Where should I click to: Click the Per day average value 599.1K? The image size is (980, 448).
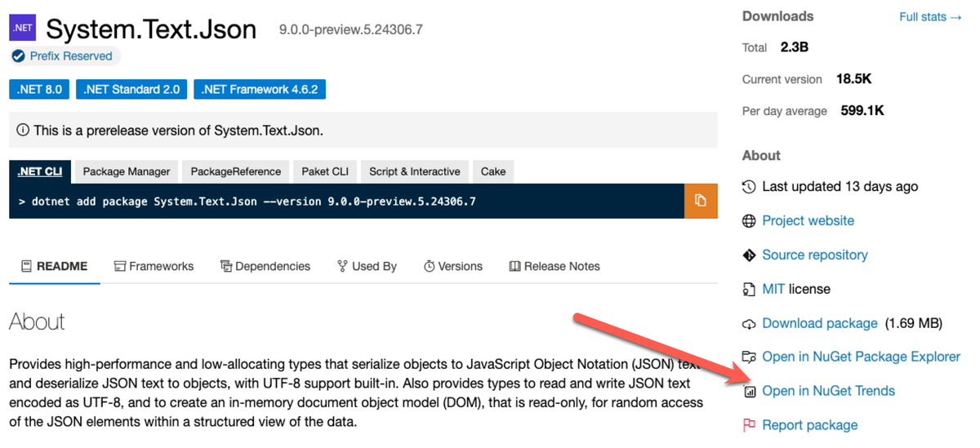click(x=862, y=111)
